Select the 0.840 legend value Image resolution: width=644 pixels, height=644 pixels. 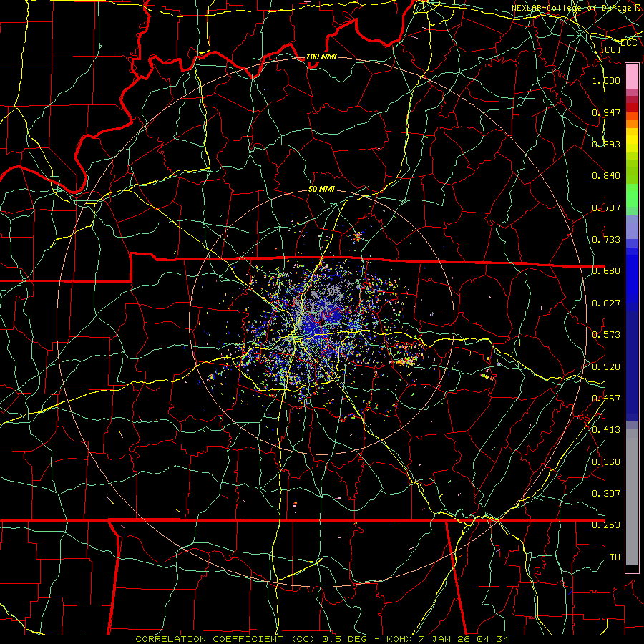(606, 176)
